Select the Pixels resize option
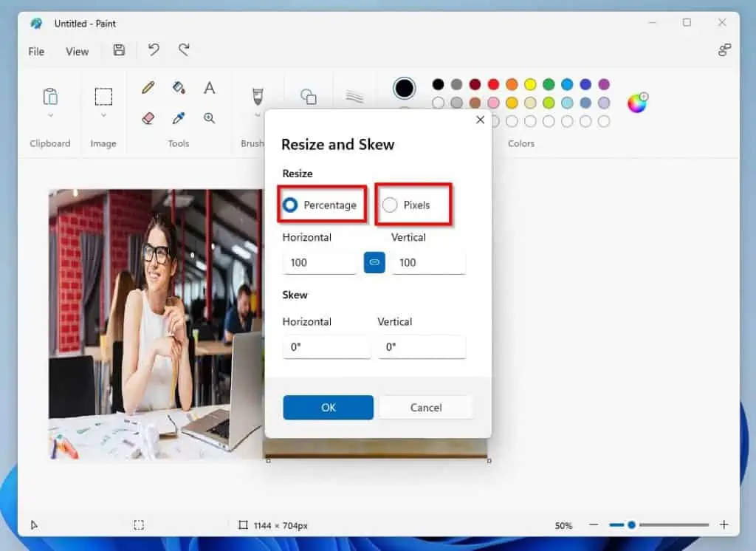The width and height of the screenshot is (756, 551). click(390, 205)
